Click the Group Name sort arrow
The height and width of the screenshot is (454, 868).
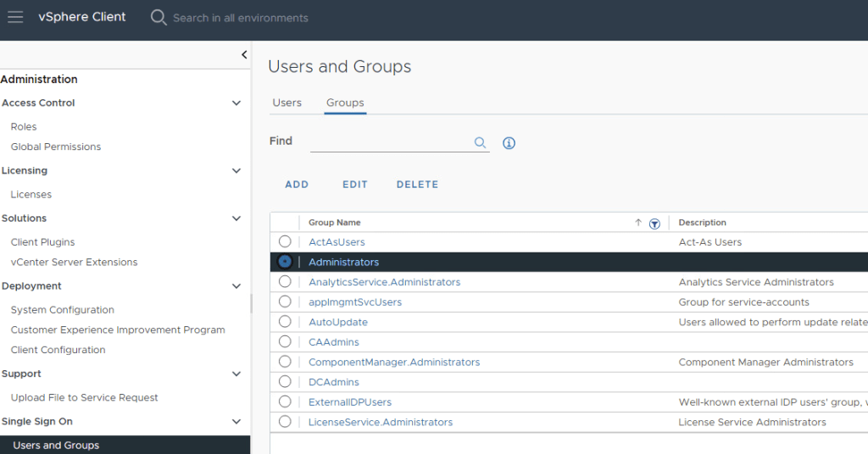[x=638, y=223]
